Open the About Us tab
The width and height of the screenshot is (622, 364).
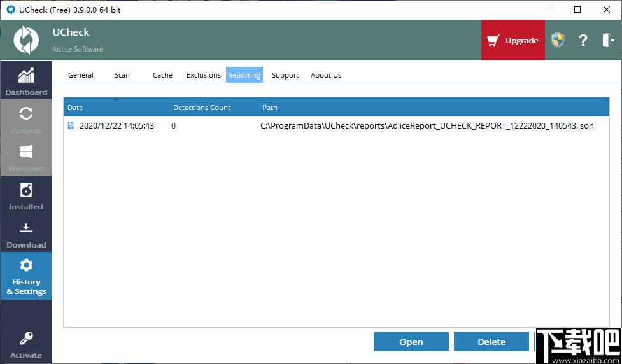(326, 75)
